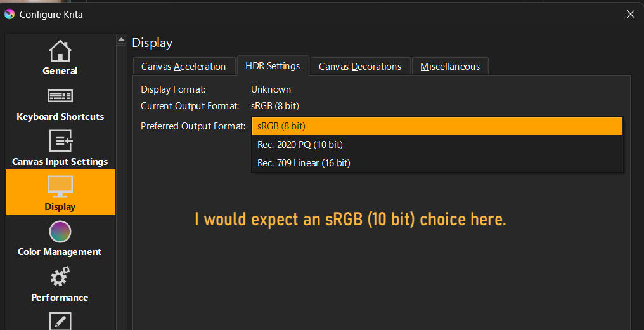
Task: Open the General settings house icon
Action: 60,51
